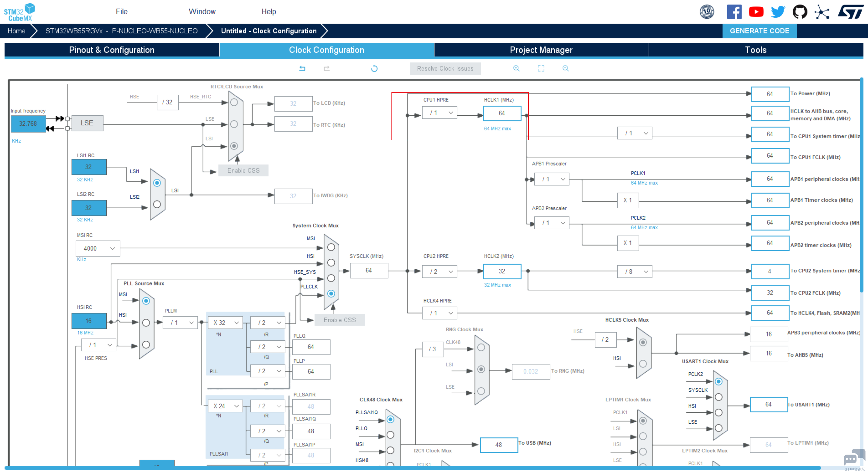Click the ST community network icon
868x474 pixels.
click(822, 12)
